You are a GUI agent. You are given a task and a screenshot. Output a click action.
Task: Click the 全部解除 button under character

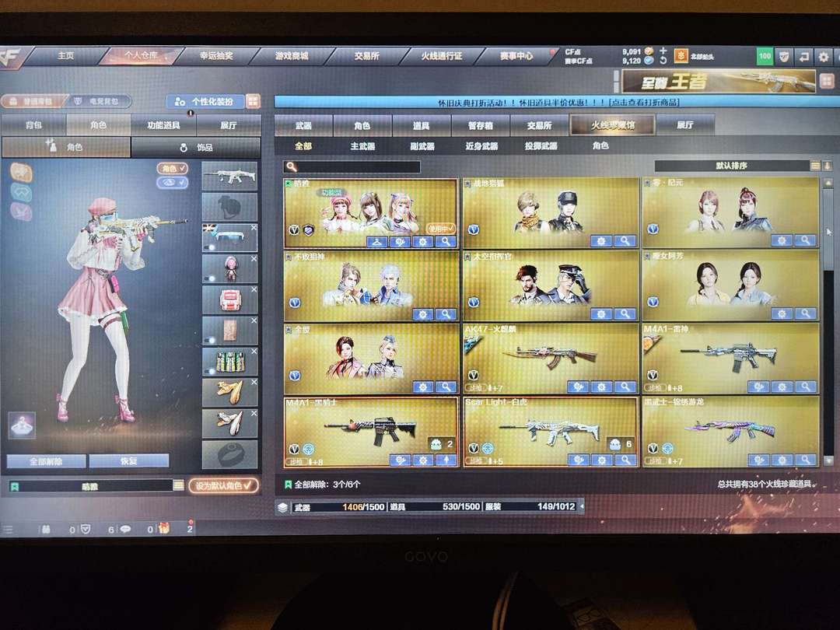tap(46, 461)
